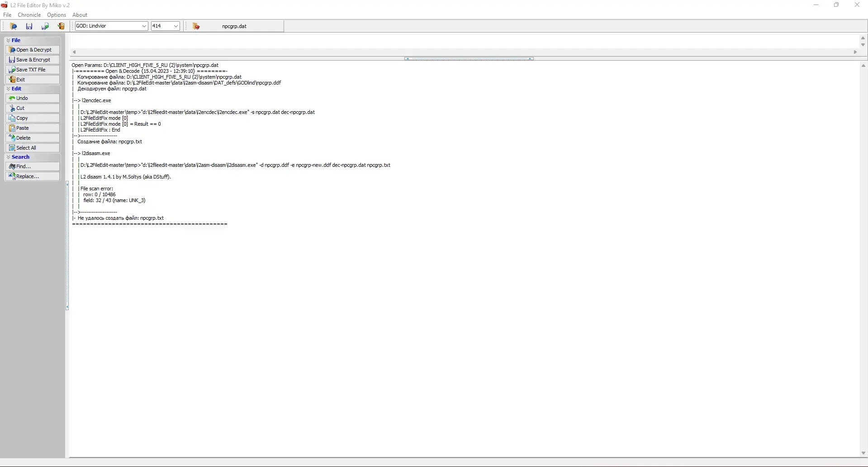This screenshot has width=868, height=467.
Task: Click the top pane scroll-left arrow
Action: (74, 52)
